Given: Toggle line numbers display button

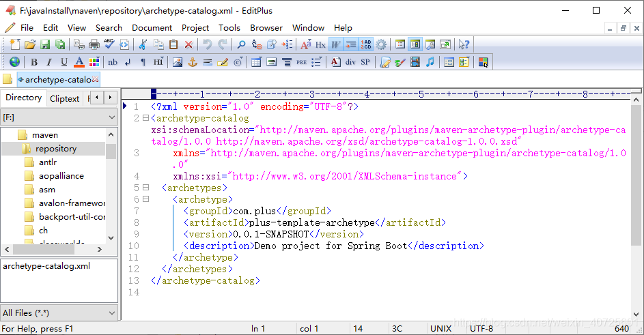Looking at the screenshot, I should click(x=366, y=44).
